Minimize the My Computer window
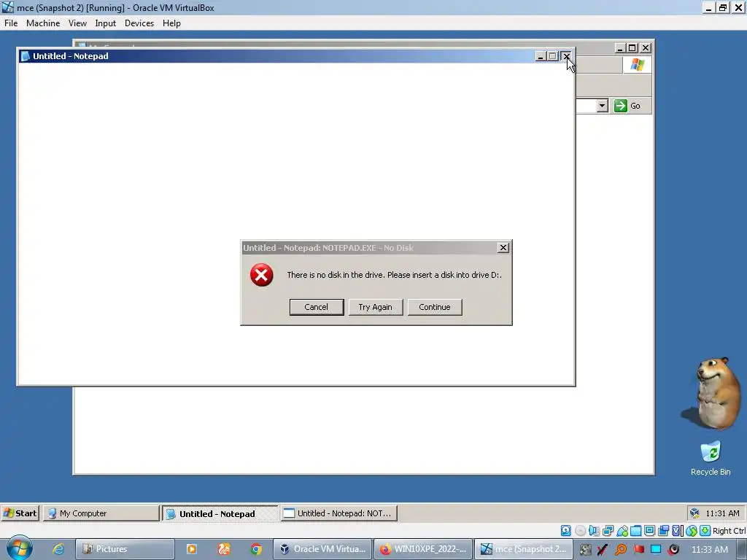Viewport: 747px width, 560px height. [x=620, y=47]
